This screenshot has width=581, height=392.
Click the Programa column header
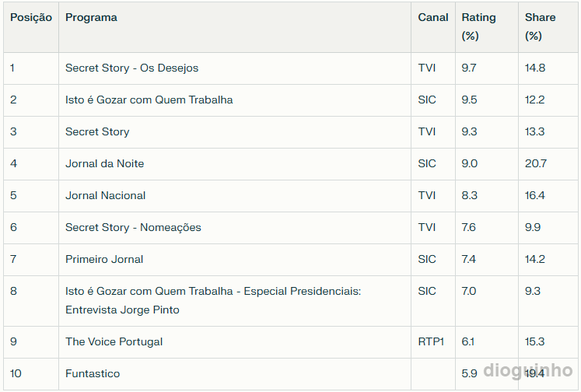coord(91,17)
